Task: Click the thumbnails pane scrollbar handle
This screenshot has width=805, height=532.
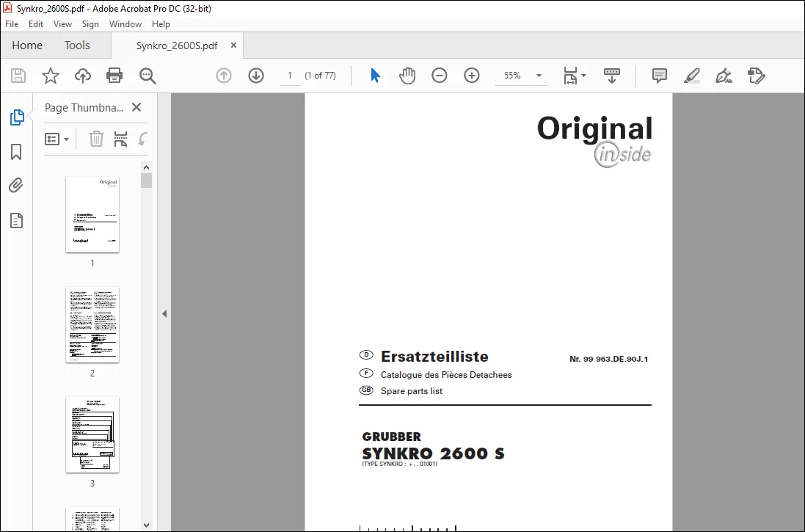Action: (146, 181)
